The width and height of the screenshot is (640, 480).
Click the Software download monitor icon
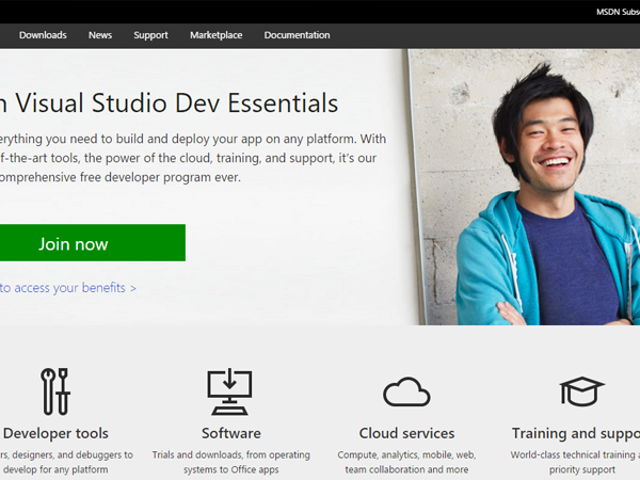click(x=230, y=391)
